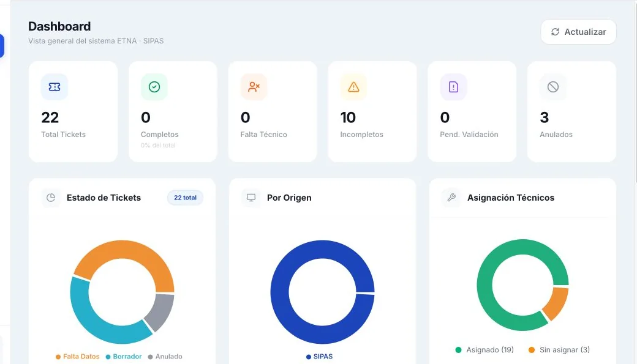Click the ticket icon in Total Tickets card

tap(55, 87)
